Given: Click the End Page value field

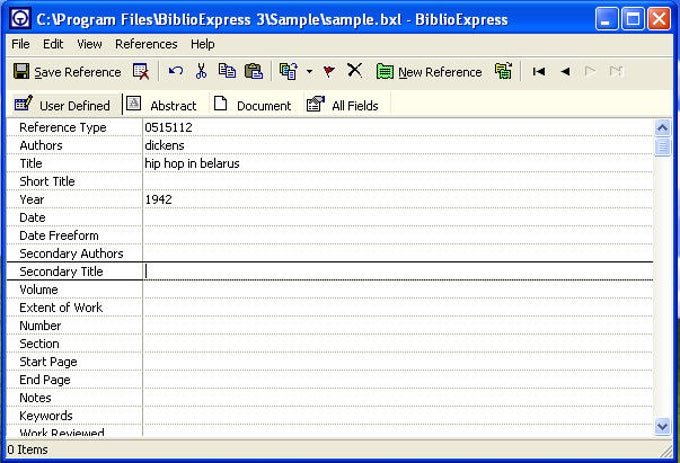Looking at the screenshot, I should coord(398,380).
